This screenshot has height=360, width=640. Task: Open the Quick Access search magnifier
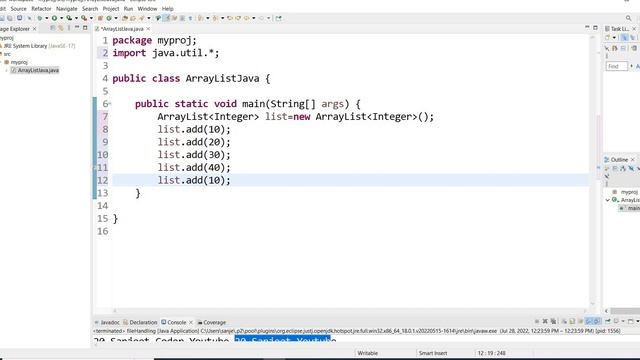click(629, 18)
